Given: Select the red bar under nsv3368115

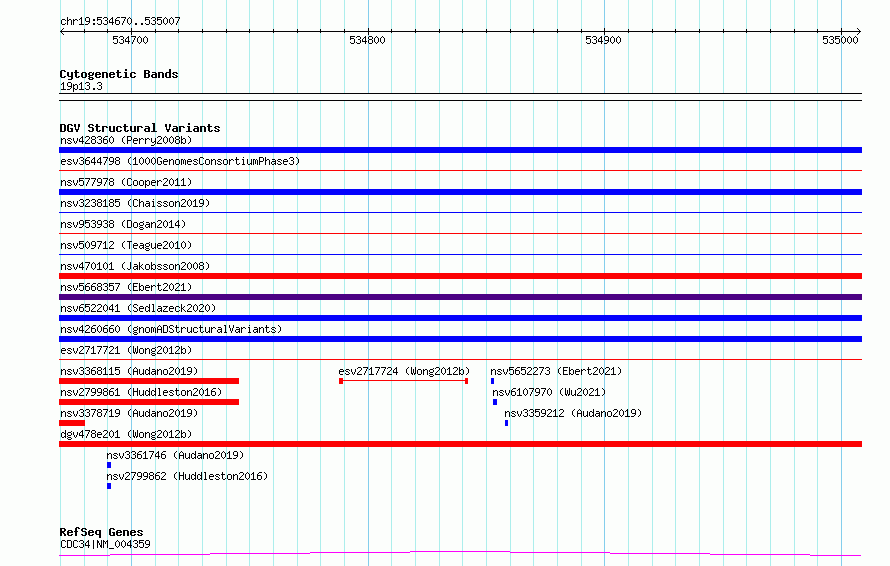Looking at the screenshot, I should coord(149,381).
